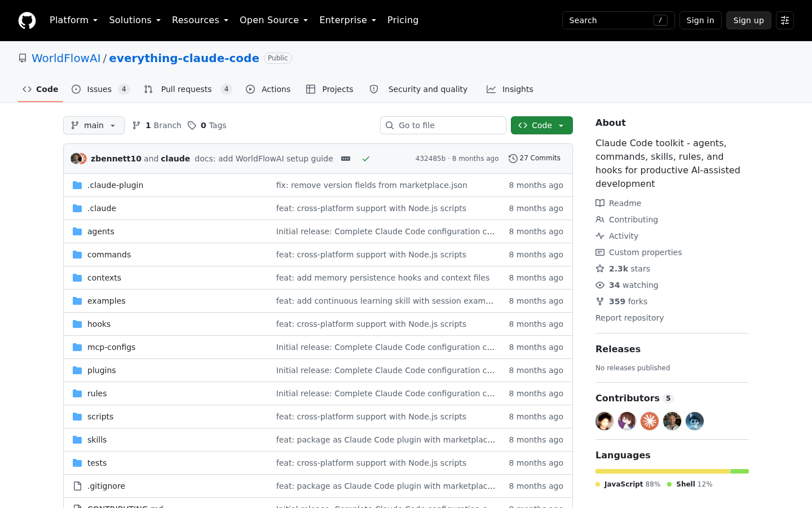Open the Report repository link
Viewport: 812px width, 508px height.
pyautogui.click(x=629, y=318)
